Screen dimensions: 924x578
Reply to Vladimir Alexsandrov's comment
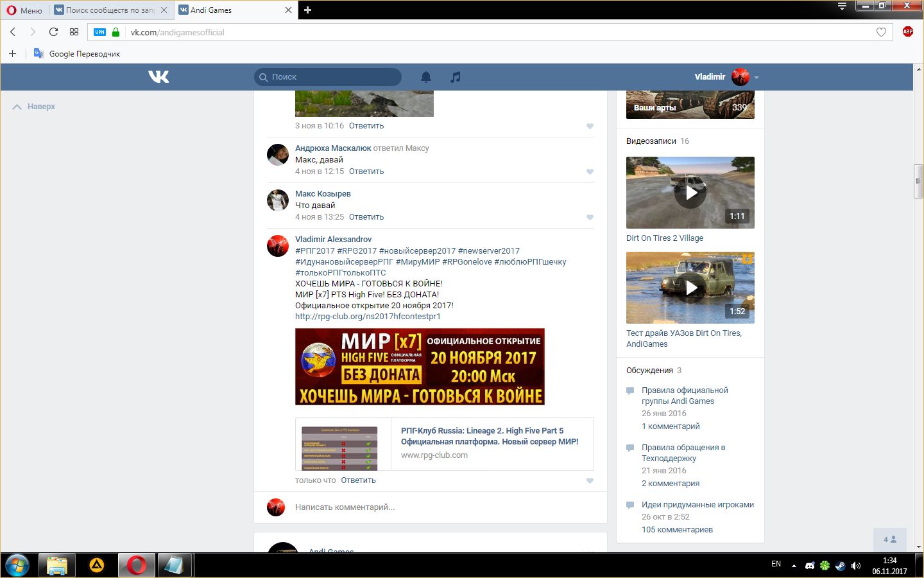[358, 480]
